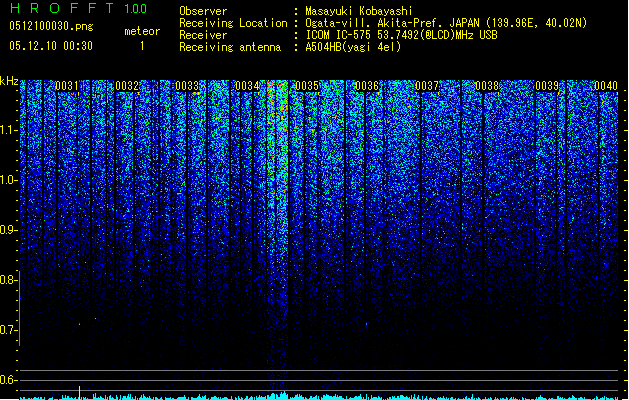Click the cyan signal level graph at bottom
The height and width of the screenshot is (400, 629).
pyautogui.click(x=319, y=396)
